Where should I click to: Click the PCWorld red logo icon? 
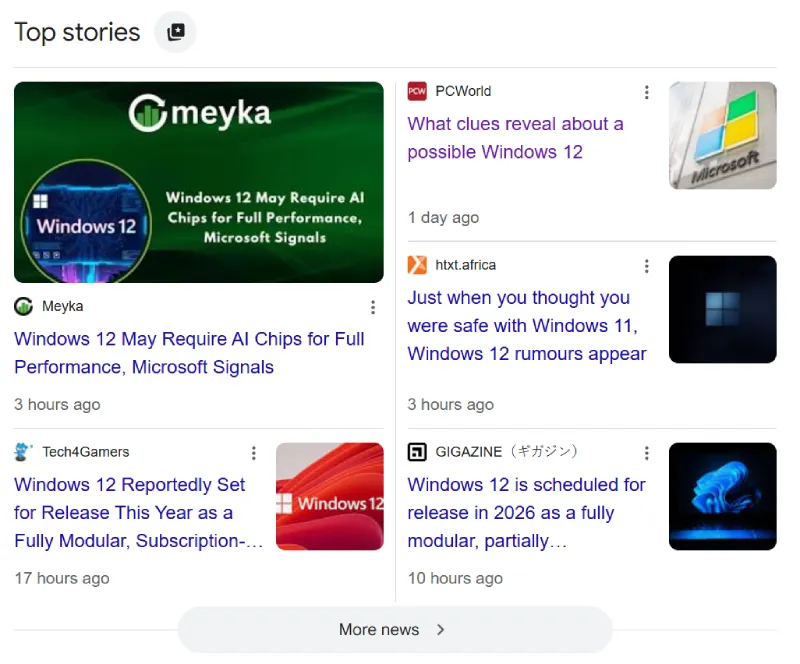(416, 91)
